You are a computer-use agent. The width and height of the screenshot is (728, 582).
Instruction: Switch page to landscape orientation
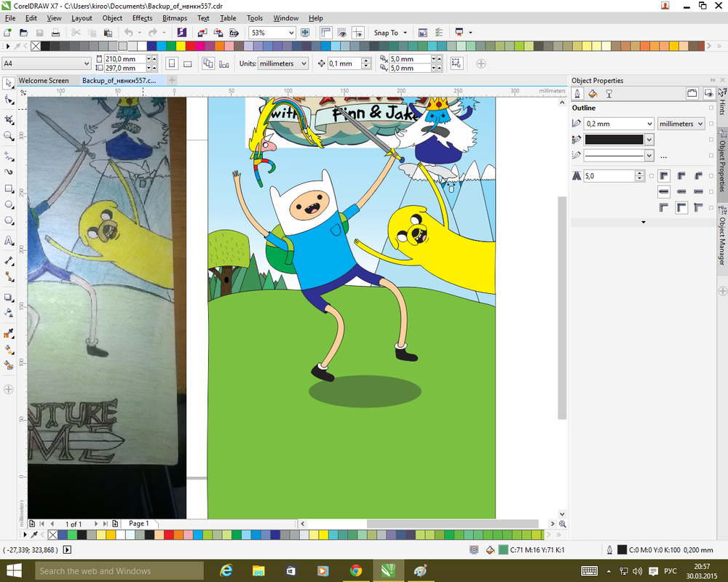tap(188, 63)
